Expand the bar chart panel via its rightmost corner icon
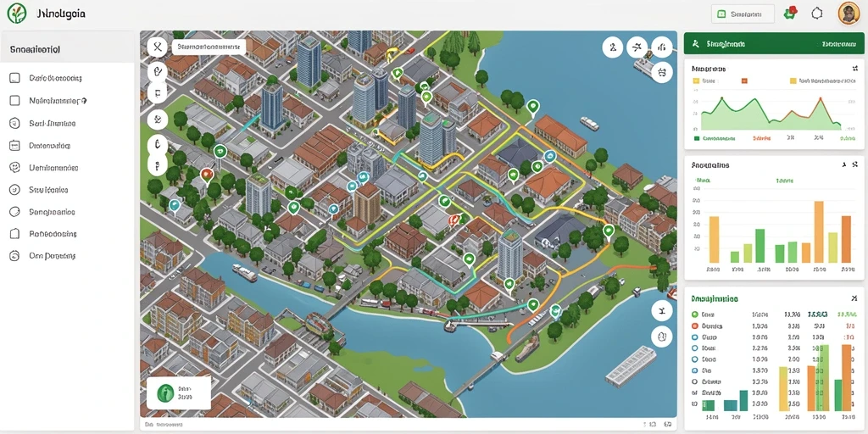 tap(856, 164)
